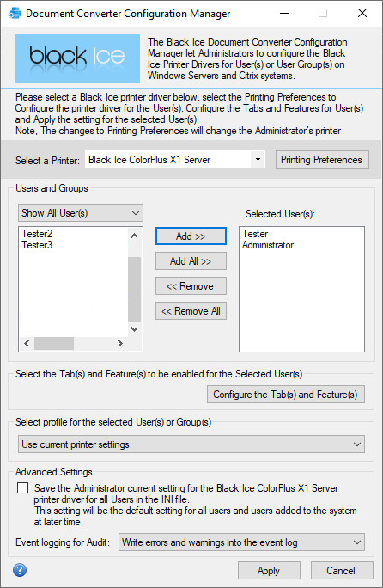Click the user list scroll up arrow
383x588 pixels.
coord(134,236)
